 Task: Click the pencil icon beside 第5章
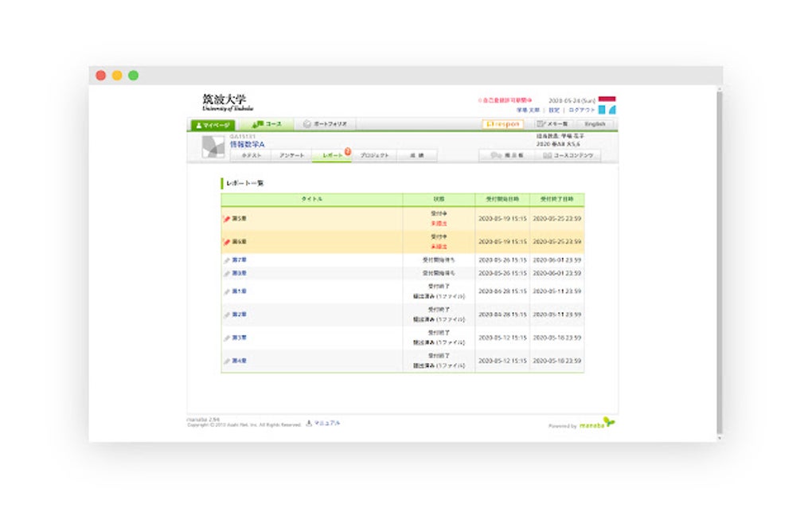coord(227,218)
